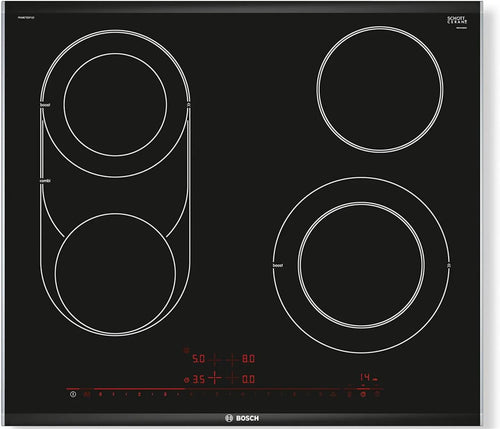Tap the symbol left of the timer clock
This screenshot has width=500, height=429.
tap(349, 394)
